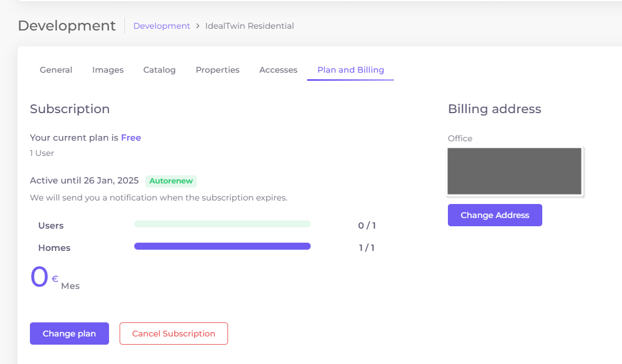Click the greyed-out billing address box
The width and height of the screenshot is (622, 364).
coord(514,171)
